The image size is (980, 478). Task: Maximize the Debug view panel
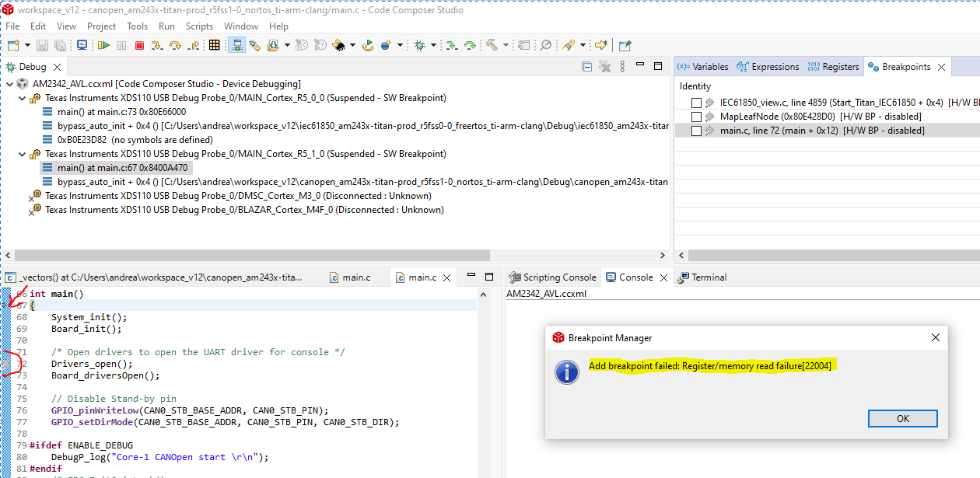(658, 66)
